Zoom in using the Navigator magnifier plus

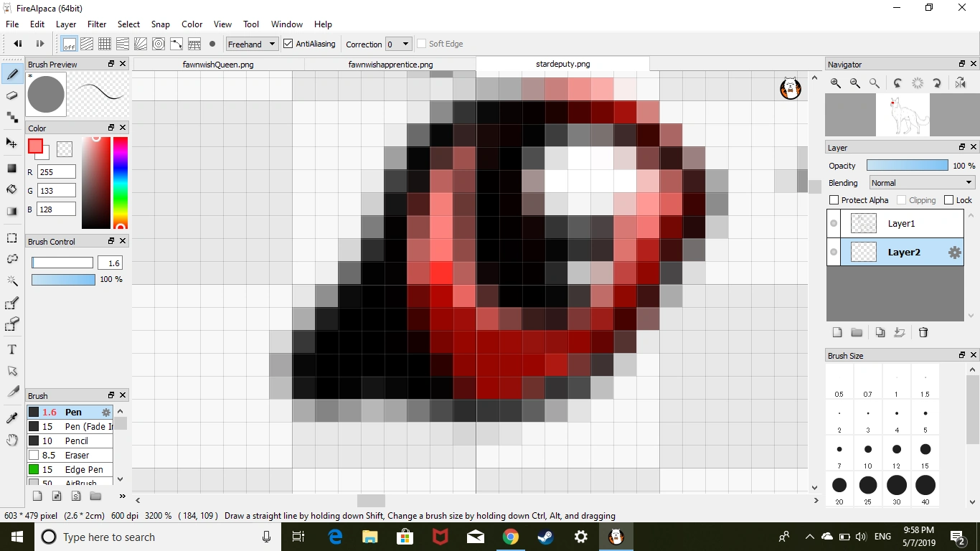836,83
